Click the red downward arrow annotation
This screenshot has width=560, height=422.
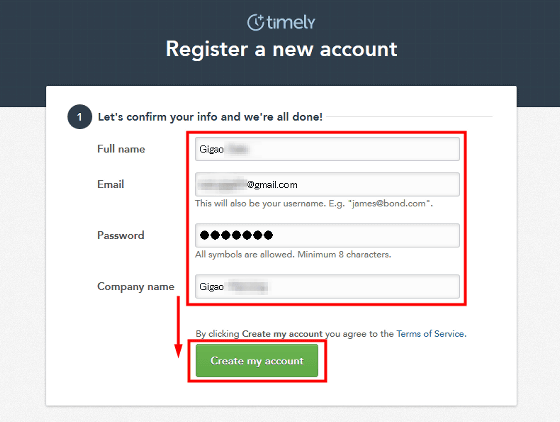pos(178,327)
